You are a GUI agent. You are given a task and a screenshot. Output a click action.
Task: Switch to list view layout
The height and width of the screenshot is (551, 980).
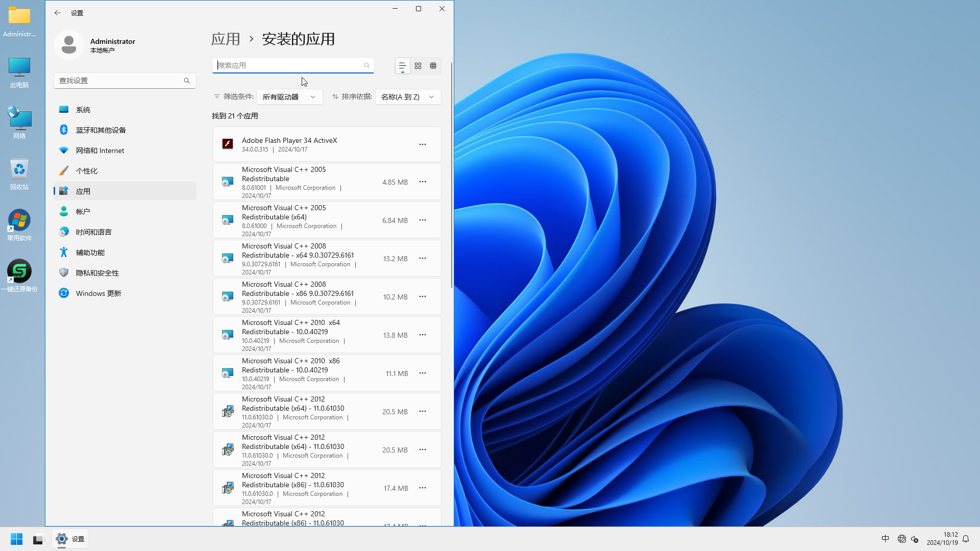(x=403, y=66)
